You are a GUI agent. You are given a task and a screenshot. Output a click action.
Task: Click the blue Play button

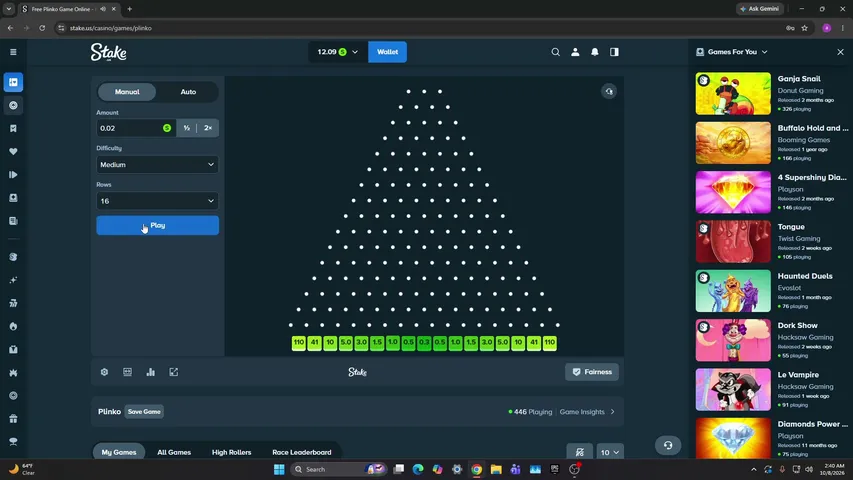158,225
